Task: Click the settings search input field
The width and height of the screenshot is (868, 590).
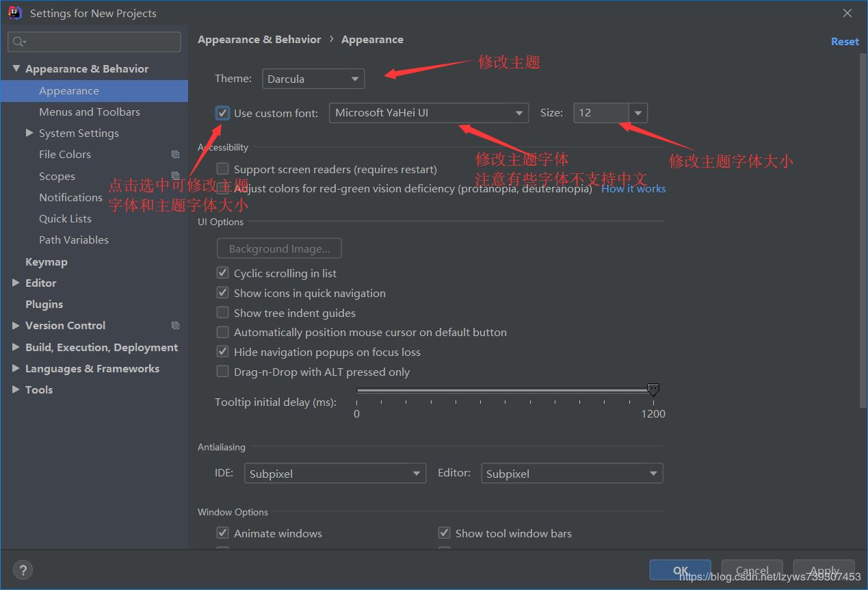Action: point(94,42)
